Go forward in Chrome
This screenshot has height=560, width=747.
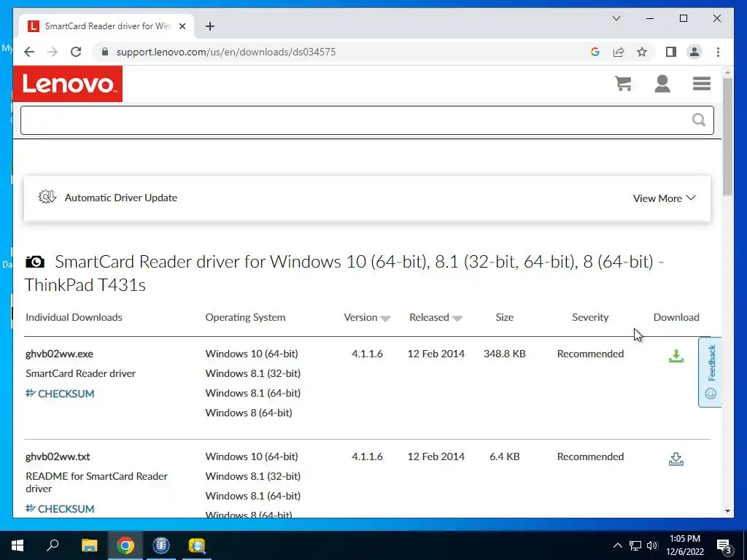(53, 52)
